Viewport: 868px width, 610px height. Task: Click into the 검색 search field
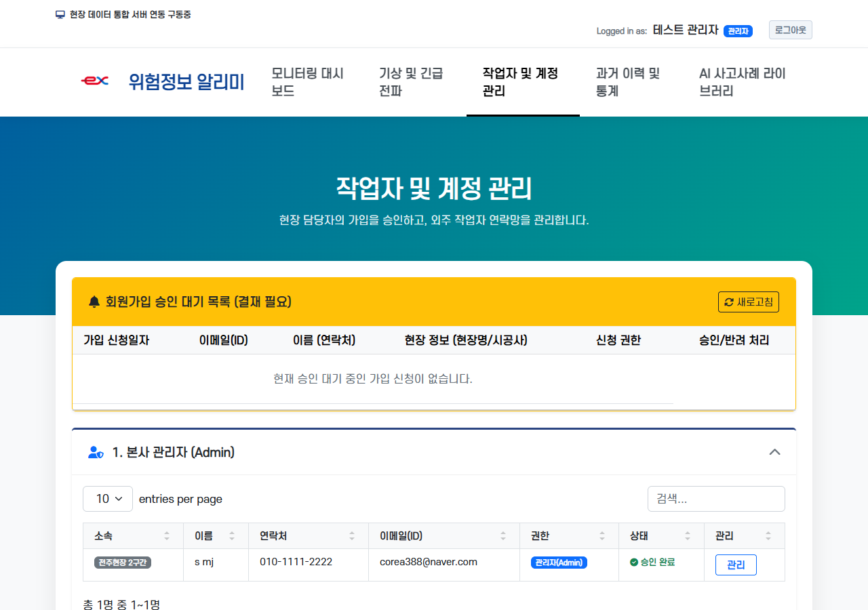point(716,499)
